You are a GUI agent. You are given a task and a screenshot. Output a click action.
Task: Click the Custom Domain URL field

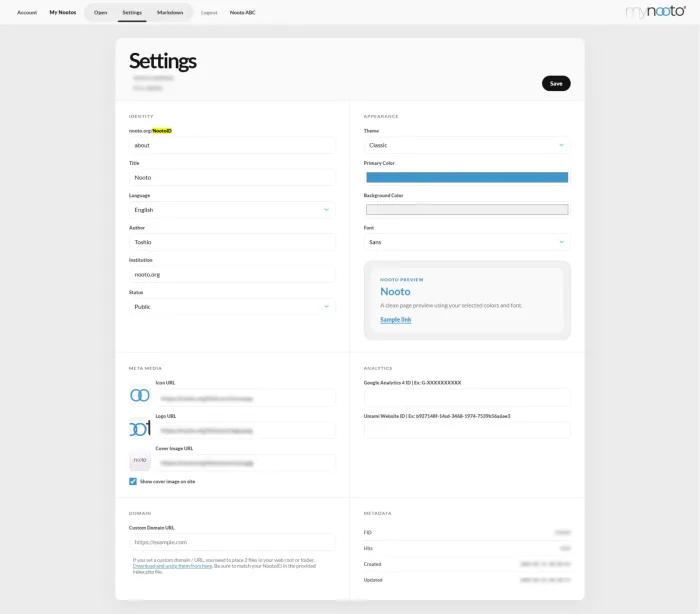(232, 542)
